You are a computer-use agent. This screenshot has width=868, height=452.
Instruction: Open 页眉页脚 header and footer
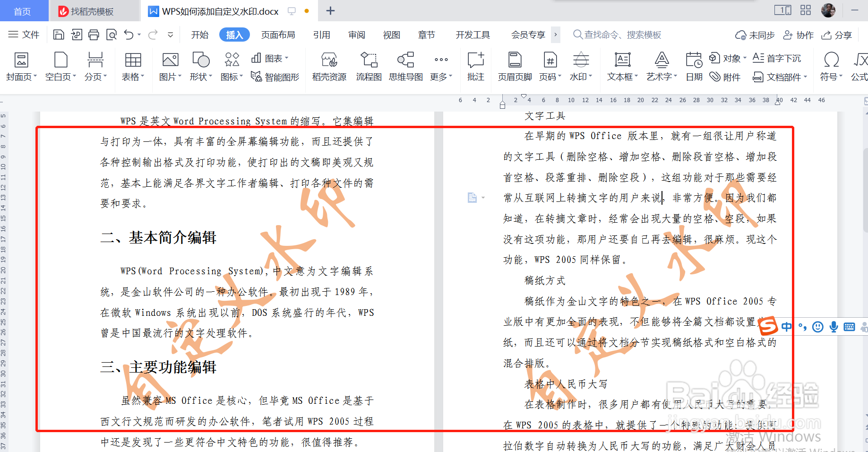coord(515,67)
